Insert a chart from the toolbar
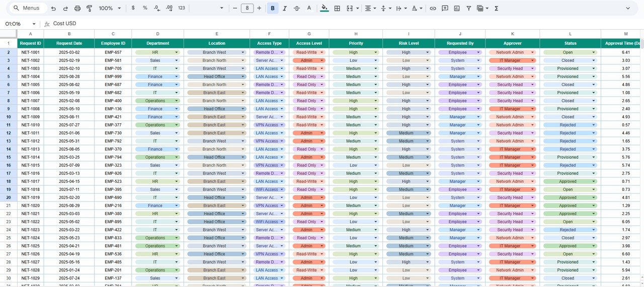 pyautogui.click(x=457, y=9)
